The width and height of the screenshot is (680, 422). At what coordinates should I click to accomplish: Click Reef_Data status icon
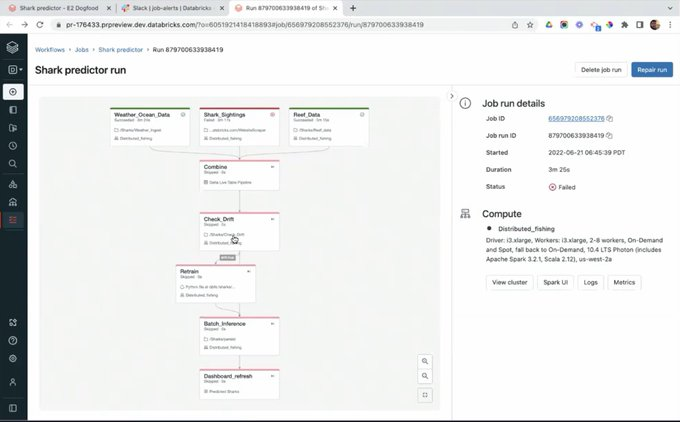[362, 114]
